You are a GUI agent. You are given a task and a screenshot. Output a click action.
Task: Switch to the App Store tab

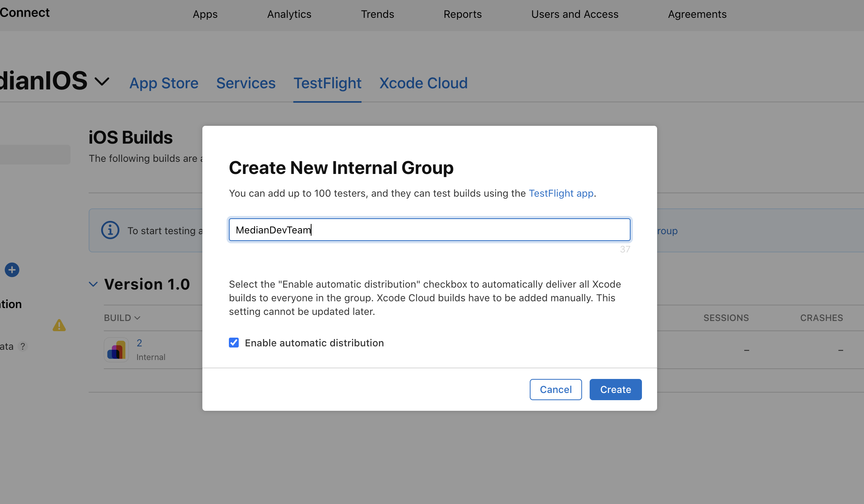pyautogui.click(x=164, y=83)
